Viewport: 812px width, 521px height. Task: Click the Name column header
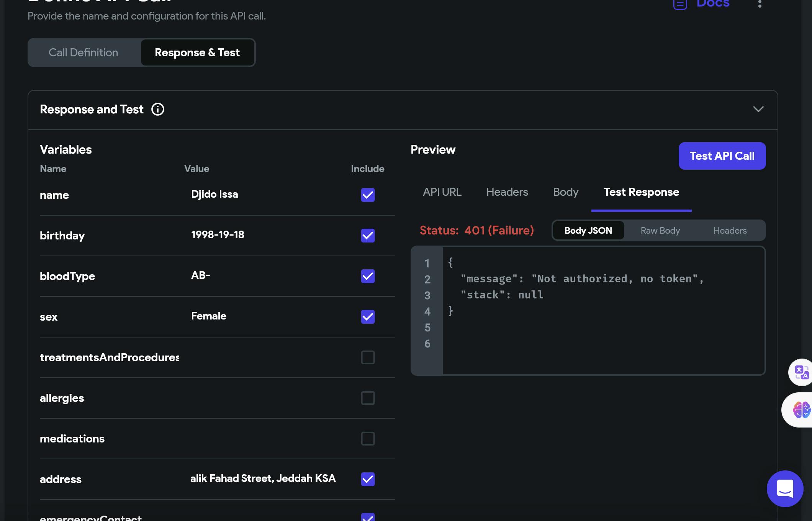click(53, 169)
